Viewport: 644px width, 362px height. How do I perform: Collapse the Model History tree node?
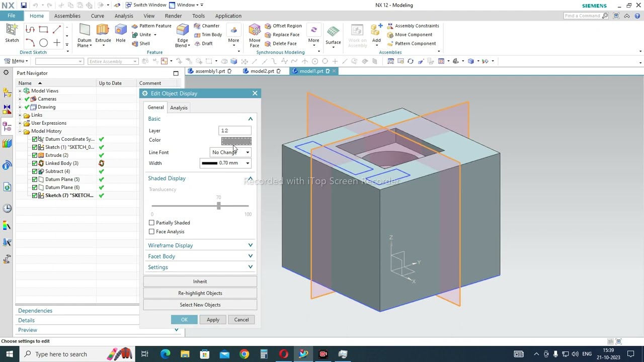tap(20, 131)
